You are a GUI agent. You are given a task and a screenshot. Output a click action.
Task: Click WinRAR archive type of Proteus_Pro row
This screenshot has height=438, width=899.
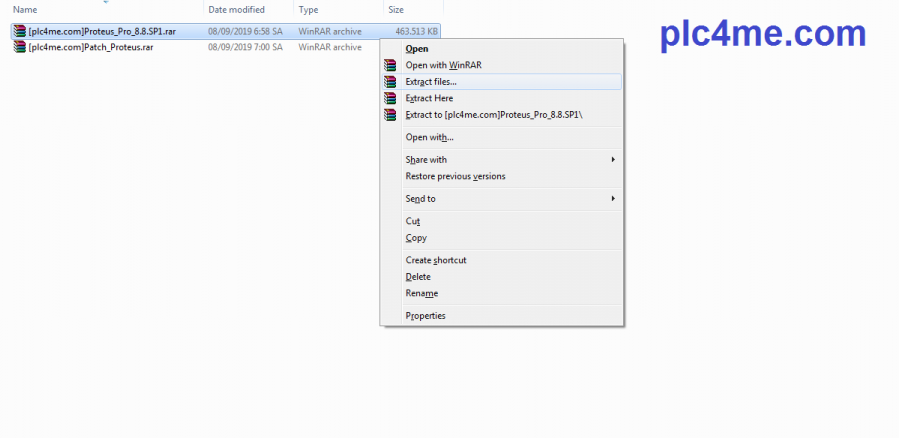330,32
